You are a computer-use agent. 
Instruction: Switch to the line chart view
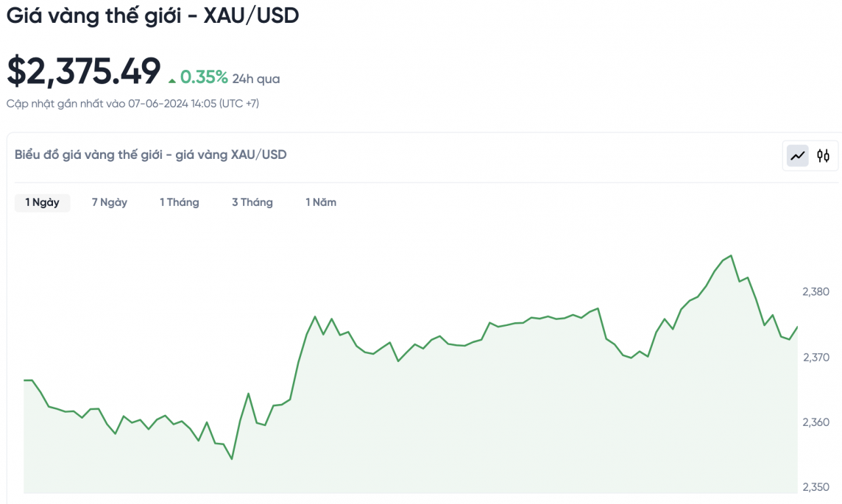click(798, 156)
